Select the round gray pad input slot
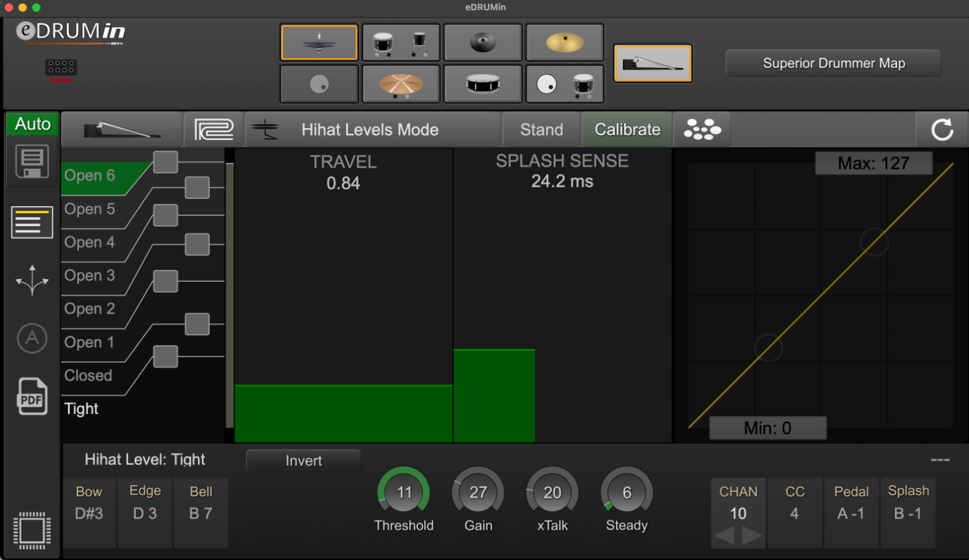This screenshot has width=969, height=560. click(x=319, y=84)
